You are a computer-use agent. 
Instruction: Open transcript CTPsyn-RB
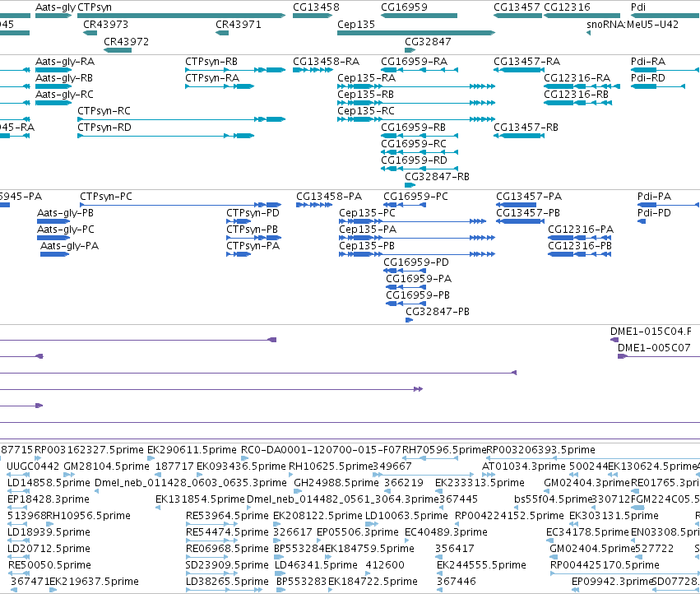pyautogui.click(x=235, y=70)
